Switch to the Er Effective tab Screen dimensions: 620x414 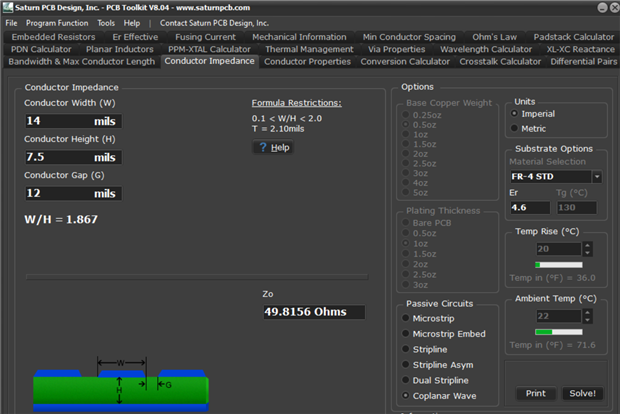pyautogui.click(x=135, y=37)
